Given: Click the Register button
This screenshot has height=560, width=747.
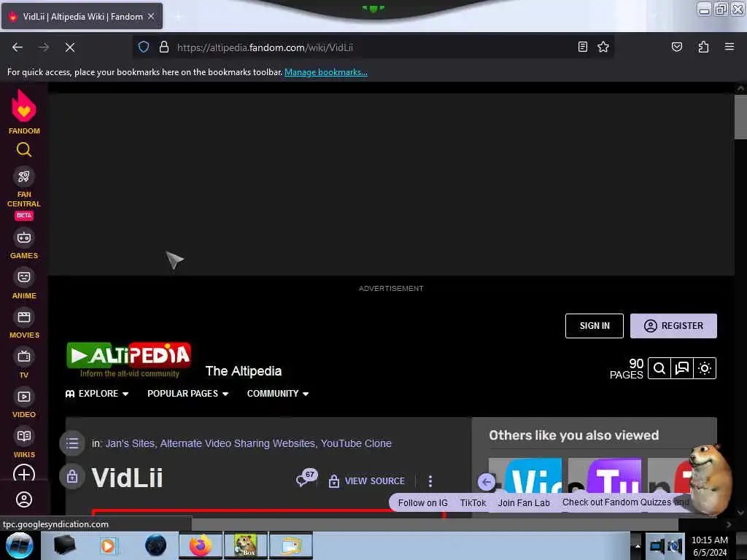Looking at the screenshot, I should click(673, 326).
